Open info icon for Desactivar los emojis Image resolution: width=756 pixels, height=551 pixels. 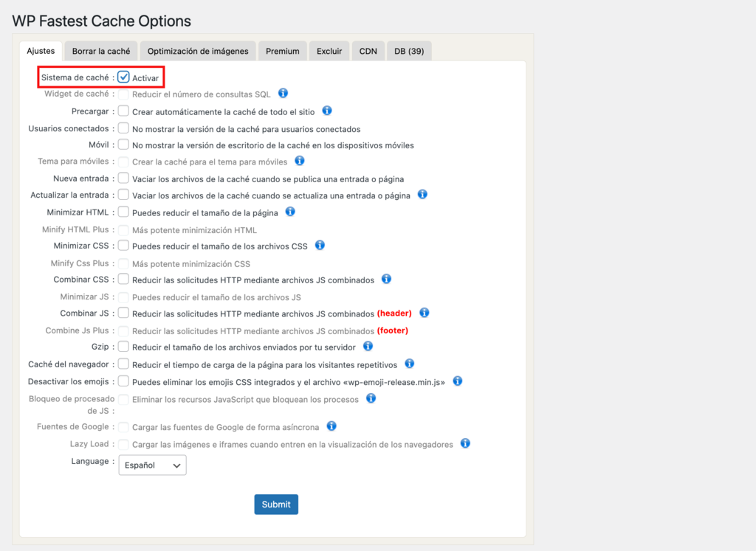[x=458, y=381]
